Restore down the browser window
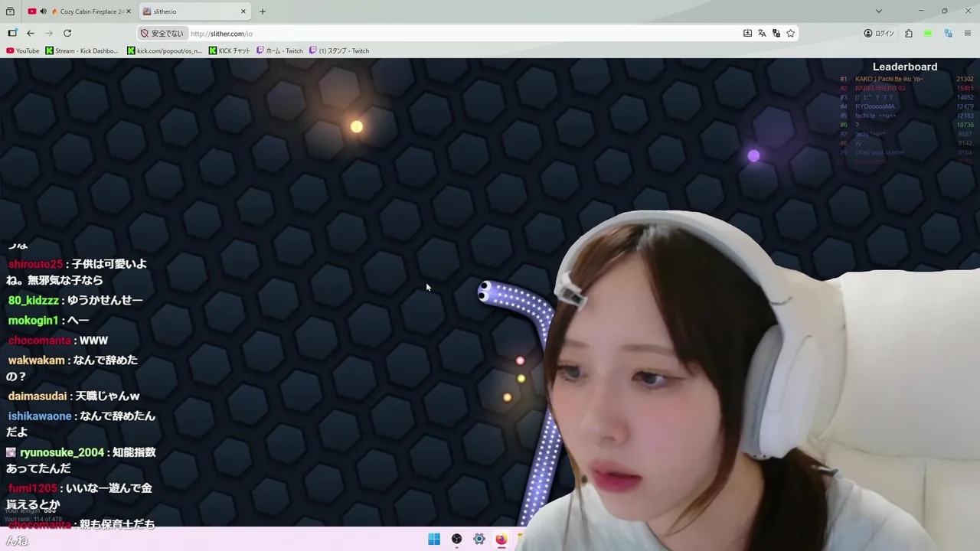 pos(945,11)
